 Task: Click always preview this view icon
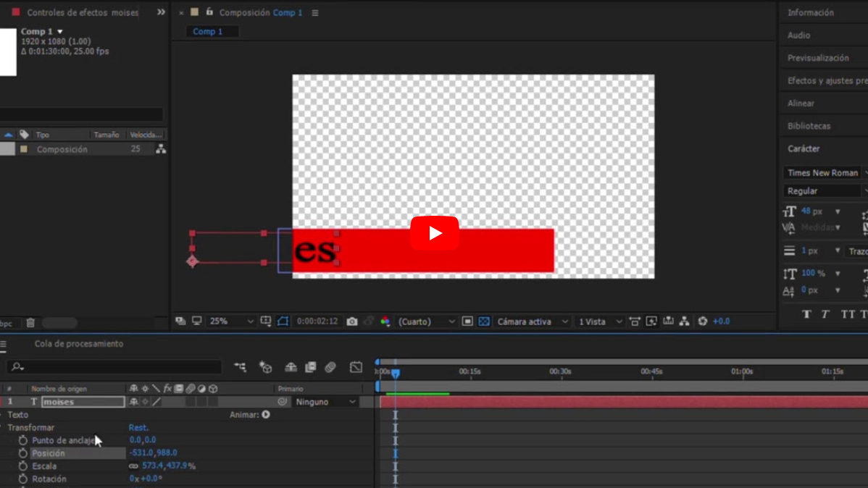(x=180, y=321)
